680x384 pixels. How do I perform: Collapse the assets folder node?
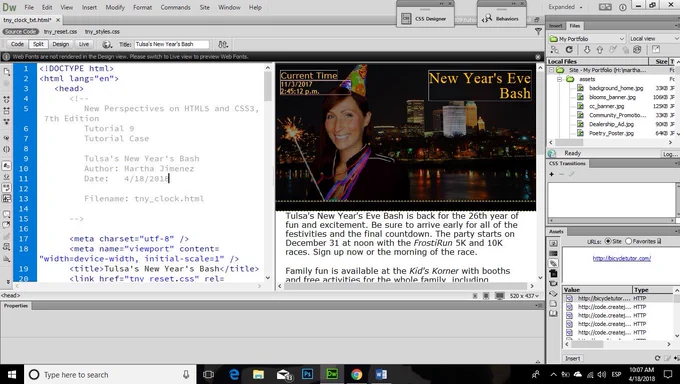(559, 79)
